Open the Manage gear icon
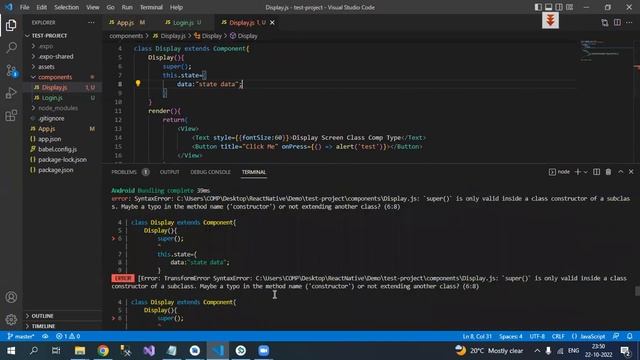This screenshot has width=640, height=360. pos(11,319)
